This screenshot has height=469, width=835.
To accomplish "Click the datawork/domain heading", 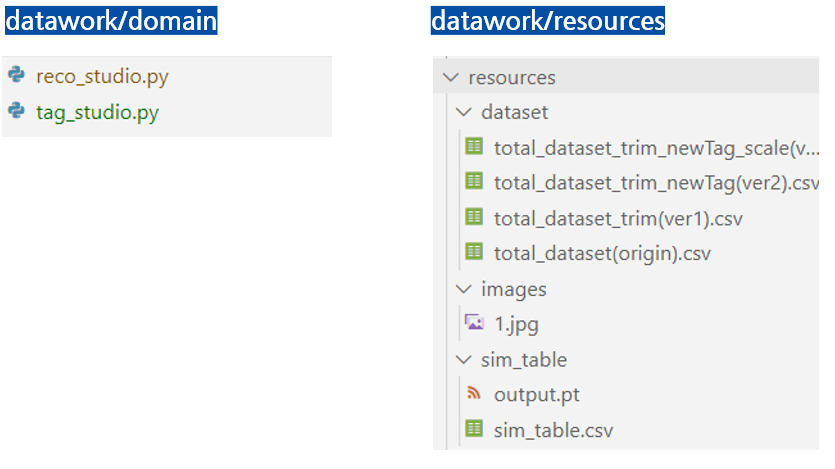I will (110, 20).
